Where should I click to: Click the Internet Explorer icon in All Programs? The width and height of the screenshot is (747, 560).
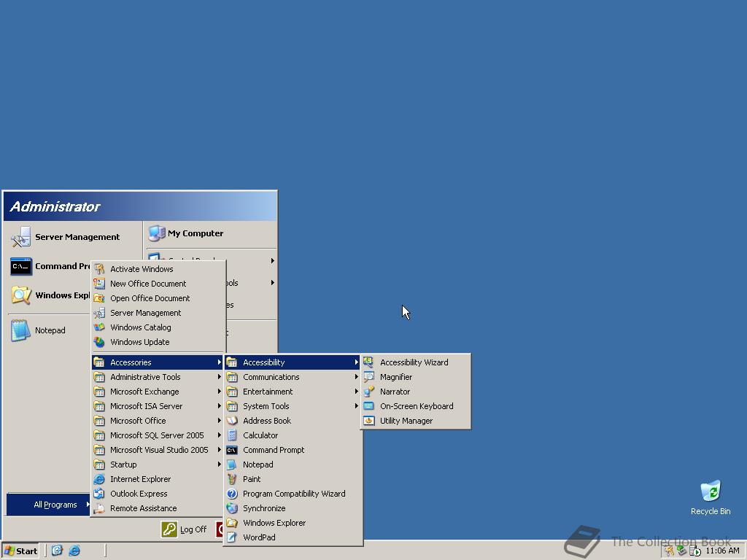(99, 479)
